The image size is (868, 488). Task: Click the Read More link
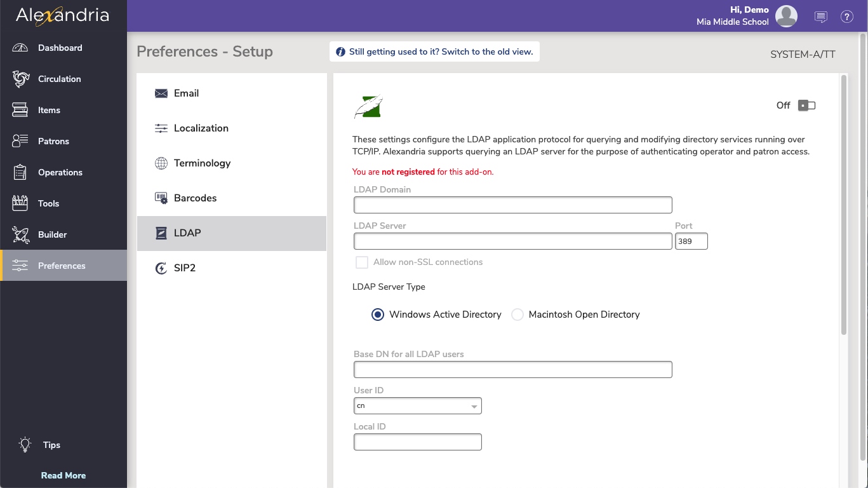coord(63,475)
